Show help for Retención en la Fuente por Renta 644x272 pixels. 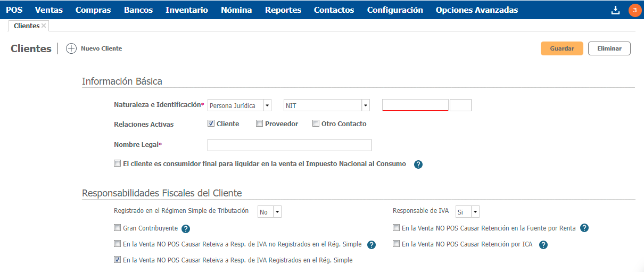(x=584, y=228)
